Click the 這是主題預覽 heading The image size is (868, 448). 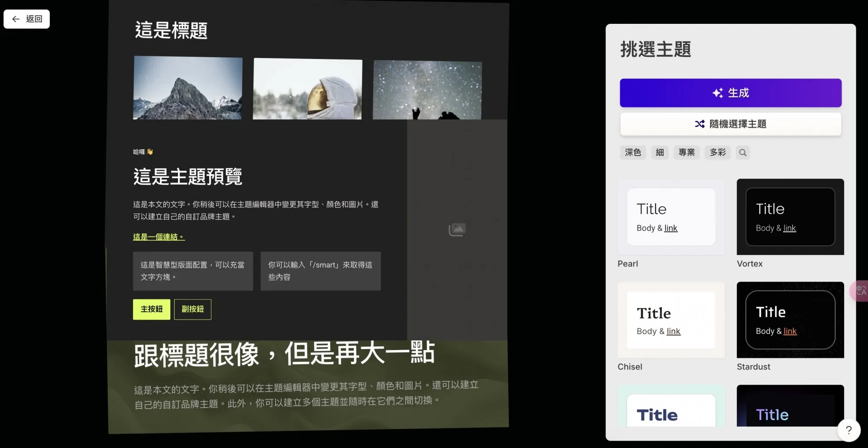(x=187, y=177)
